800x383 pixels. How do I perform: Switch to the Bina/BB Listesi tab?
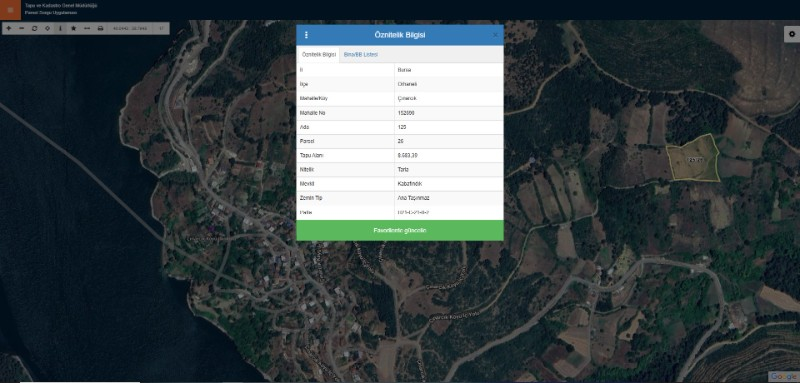click(361, 55)
